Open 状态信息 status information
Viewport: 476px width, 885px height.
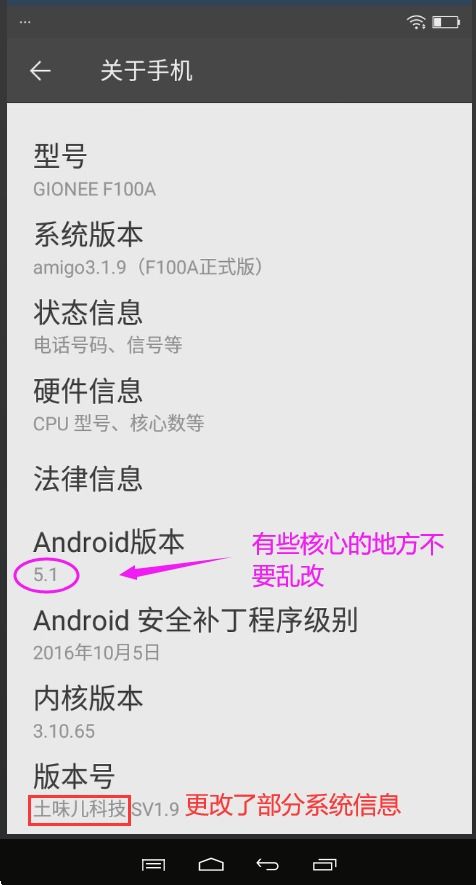coord(239,326)
